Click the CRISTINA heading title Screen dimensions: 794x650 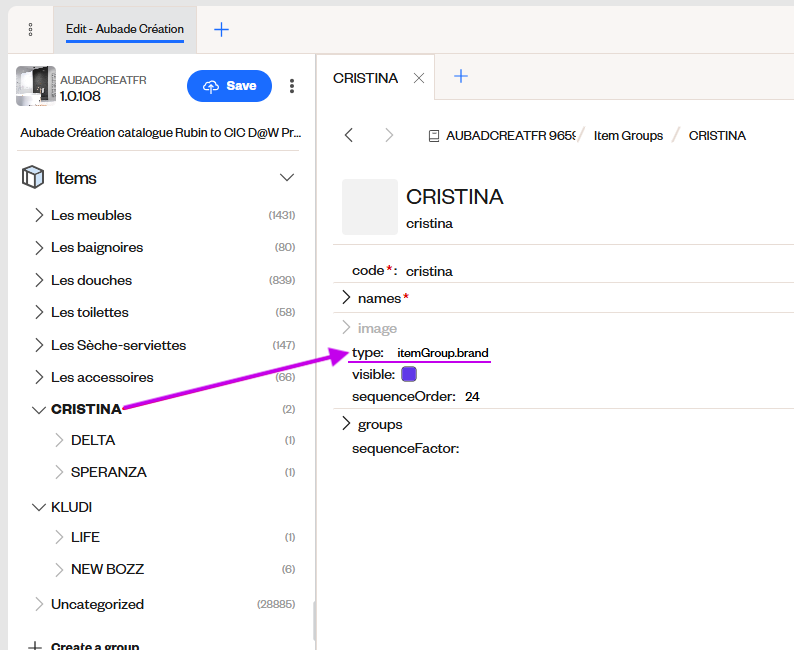coord(454,197)
